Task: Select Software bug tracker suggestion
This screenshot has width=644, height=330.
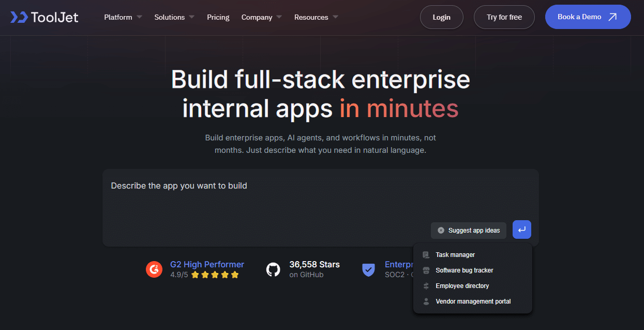Action: (x=464, y=270)
